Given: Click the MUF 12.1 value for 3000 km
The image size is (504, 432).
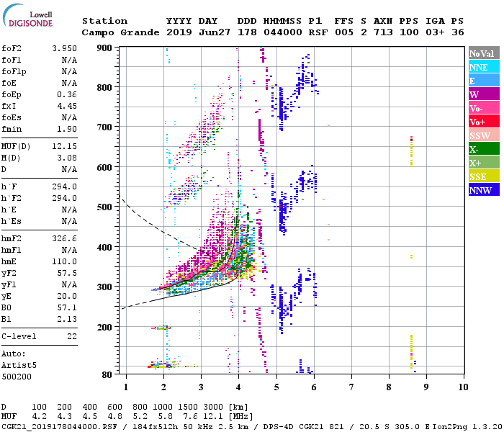Looking at the screenshot, I should pyautogui.click(x=212, y=417).
